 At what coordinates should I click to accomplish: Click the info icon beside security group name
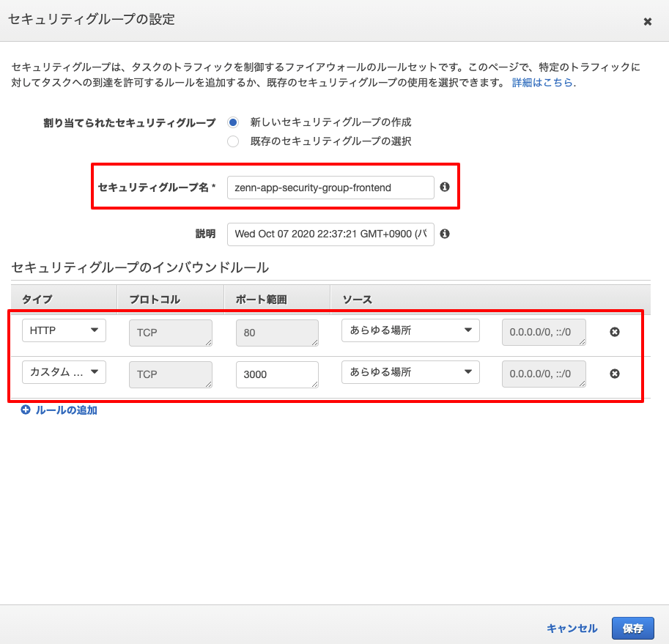tap(444, 188)
